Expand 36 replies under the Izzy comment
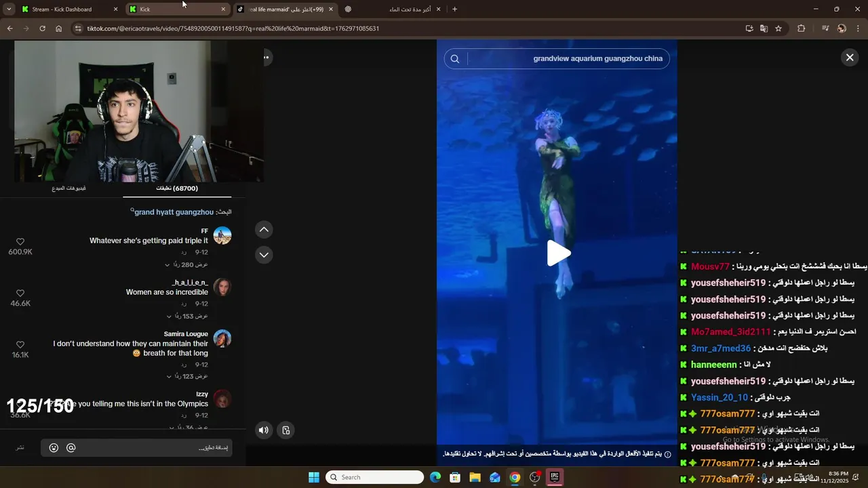 click(189, 427)
